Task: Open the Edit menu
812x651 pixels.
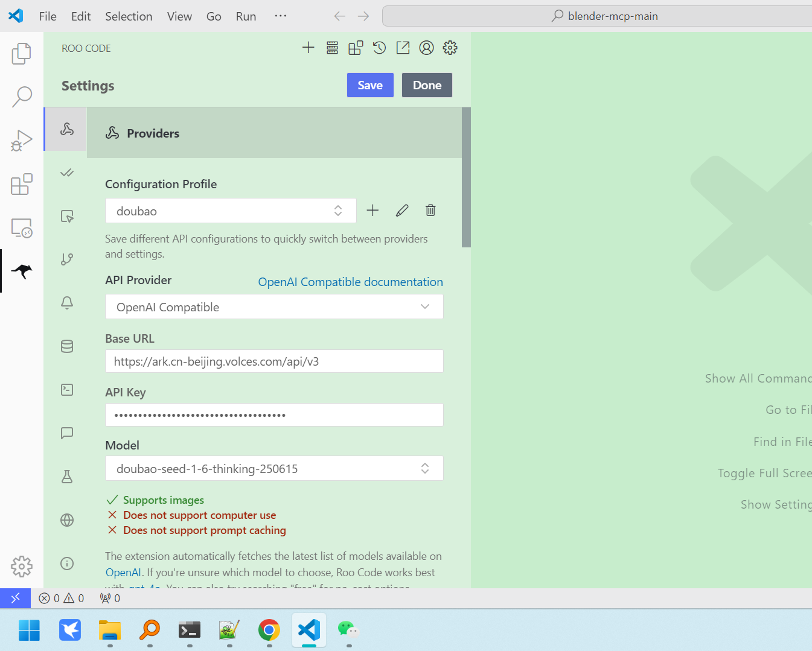Action: point(81,16)
